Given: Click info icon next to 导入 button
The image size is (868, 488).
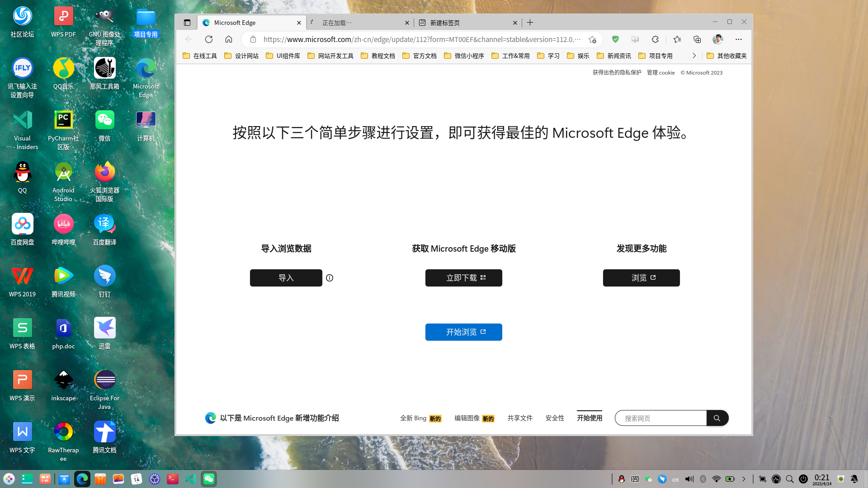Looking at the screenshot, I should tap(330, 278).
